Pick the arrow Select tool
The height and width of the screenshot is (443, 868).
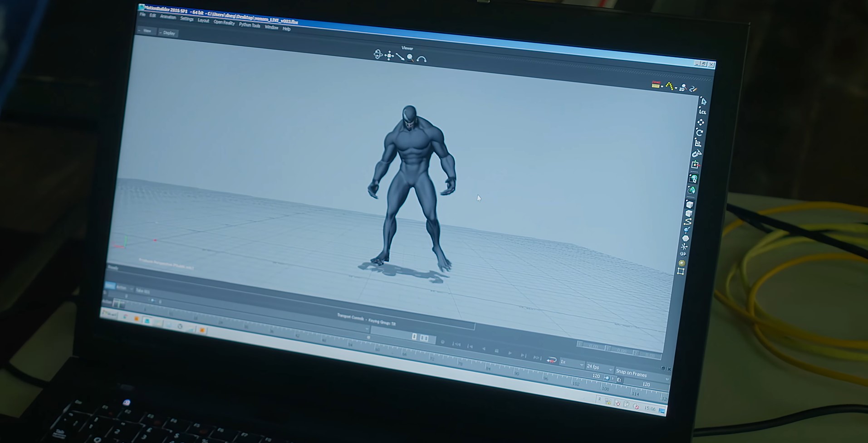coord(703,101)
